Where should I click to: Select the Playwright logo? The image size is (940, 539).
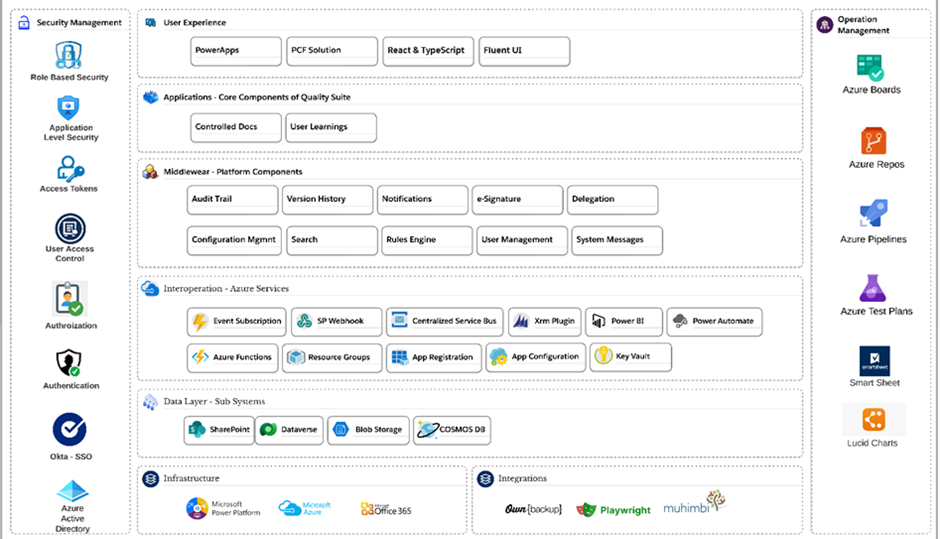613,510
